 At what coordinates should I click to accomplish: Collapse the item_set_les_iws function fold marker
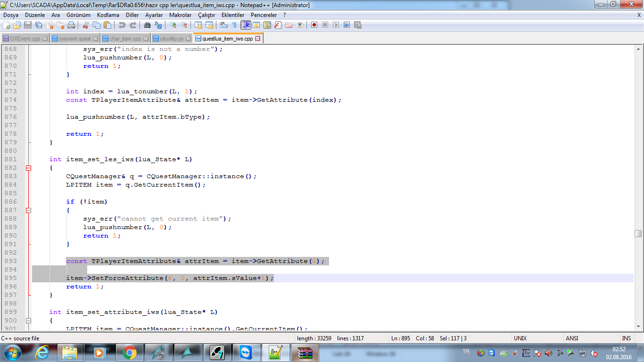coord(28,168)
